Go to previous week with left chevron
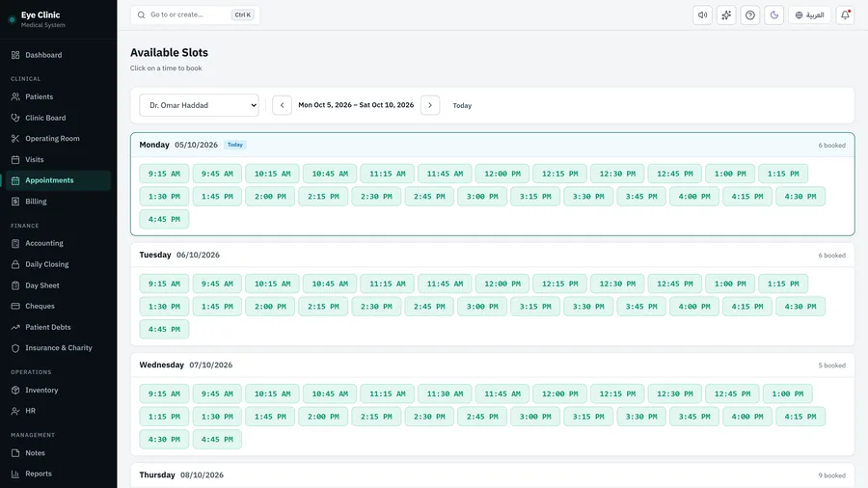Viewport: 868px width, 488px height. pos(282,105)
